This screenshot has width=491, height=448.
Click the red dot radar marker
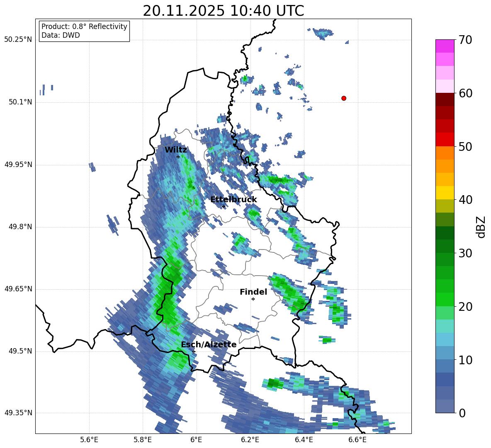[x=343, y=98]
